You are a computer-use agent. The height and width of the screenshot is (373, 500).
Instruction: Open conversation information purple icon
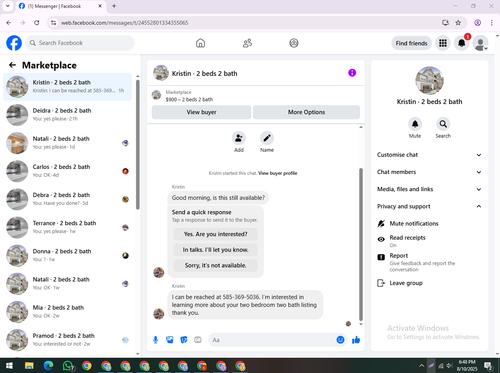click(x=352, y=73)
